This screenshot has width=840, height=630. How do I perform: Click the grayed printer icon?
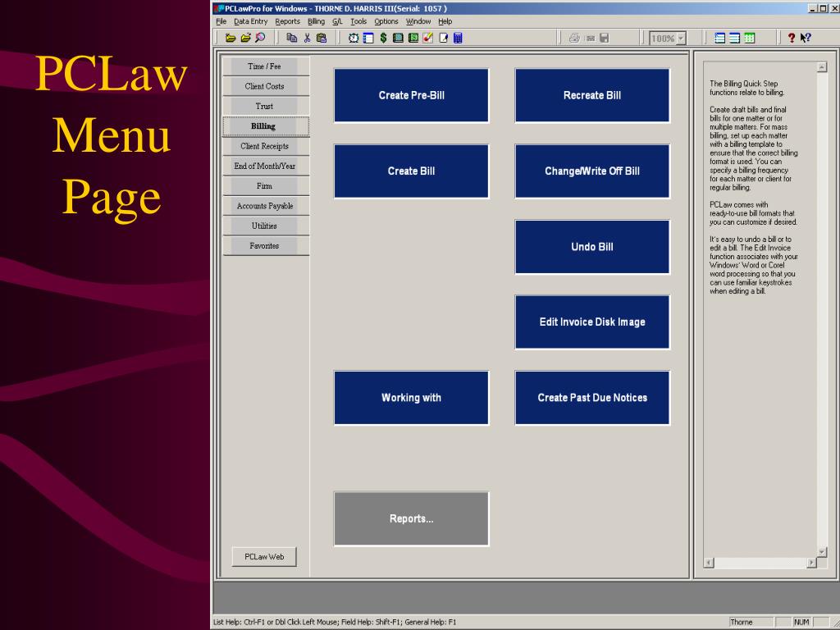(x=574, y=38)
